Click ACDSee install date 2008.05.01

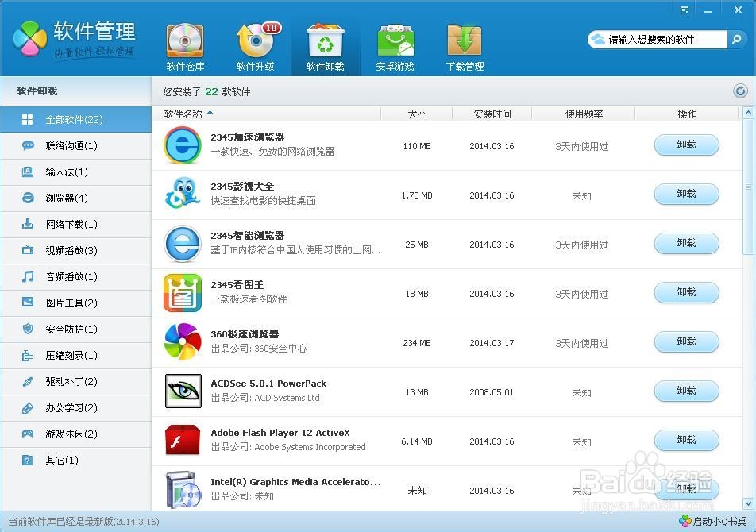tap(492, 392)
